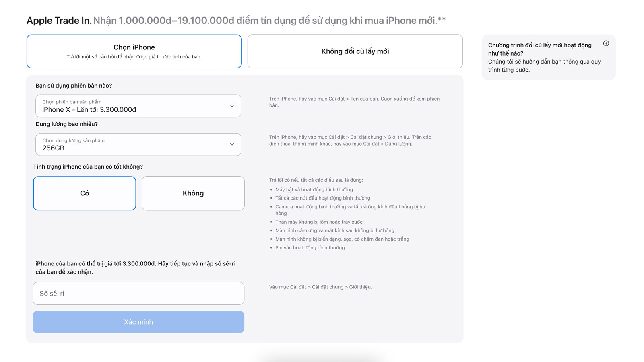644x362 pixels.
Task: Click the "Vào mục Cài đặt > Cài đặt chung" serial hint
Action: pyautogui.click(x=320, y=287)
